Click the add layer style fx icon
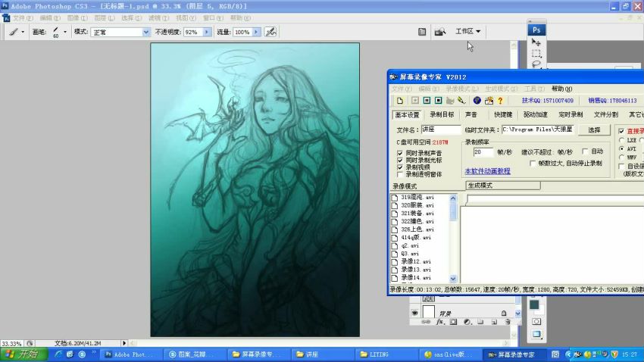This screenshot has height=362, width=644. click(439, 322)
